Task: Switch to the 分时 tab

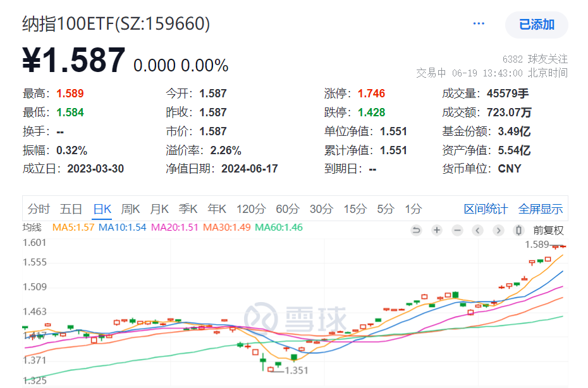Action: [39, 209]
